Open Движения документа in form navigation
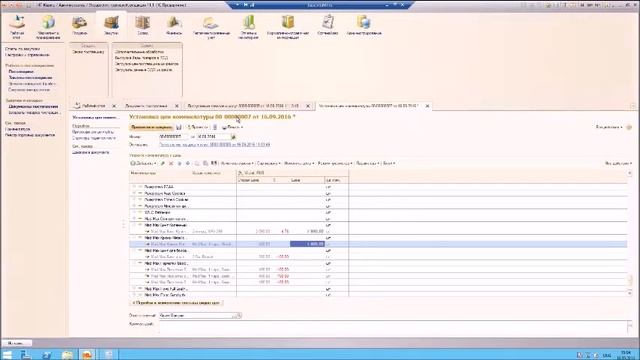Image resolution: width=640 pixels, height=360 pixels. [x=91, y=152]
